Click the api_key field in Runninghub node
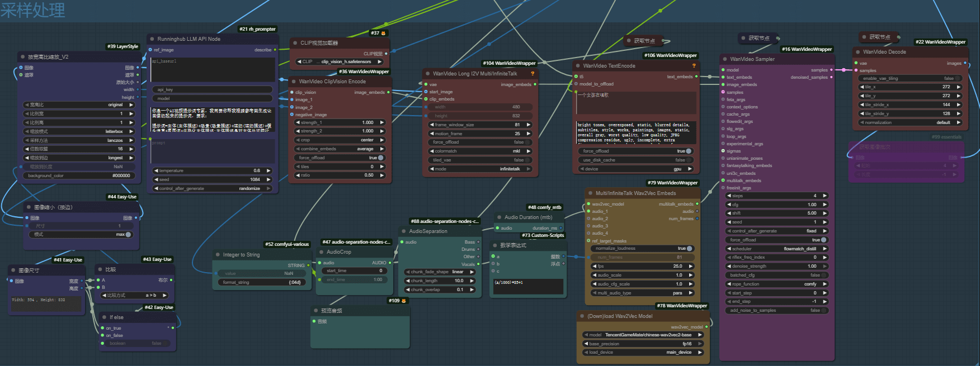This screenshot has width=980, height=366. tap(213, 89)
